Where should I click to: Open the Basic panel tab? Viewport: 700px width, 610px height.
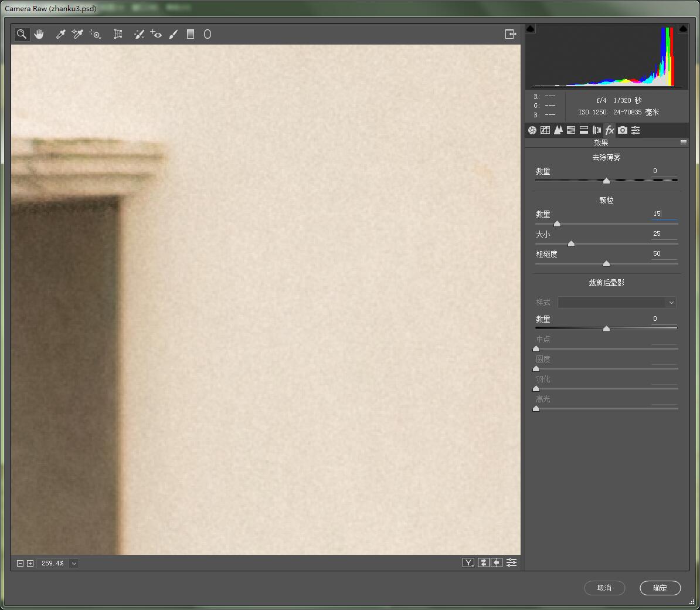(x=532, y=130)
